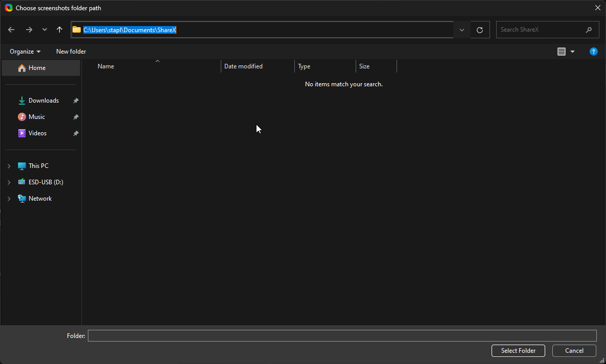Go up one folder level
This screenshot has width=606, height=364.
59,30
